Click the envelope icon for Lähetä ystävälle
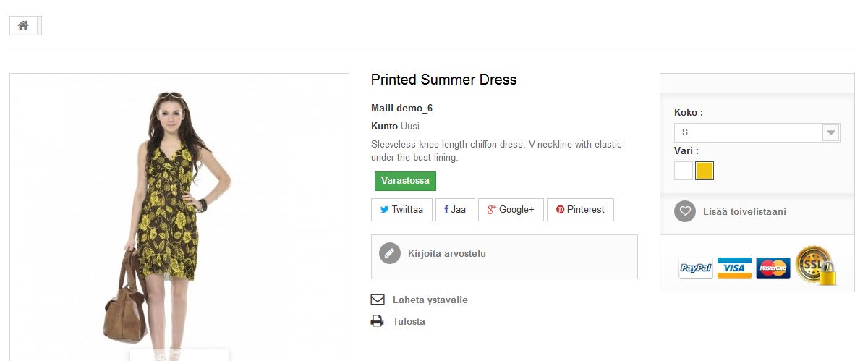Screen dimensions: 868x361 pyautogui.click(x=377, y=300)
